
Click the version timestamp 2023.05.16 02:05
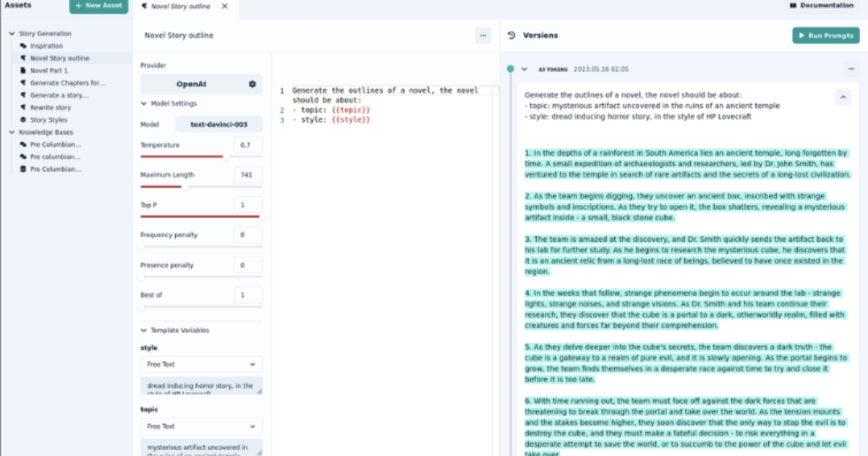coord(601,69)
